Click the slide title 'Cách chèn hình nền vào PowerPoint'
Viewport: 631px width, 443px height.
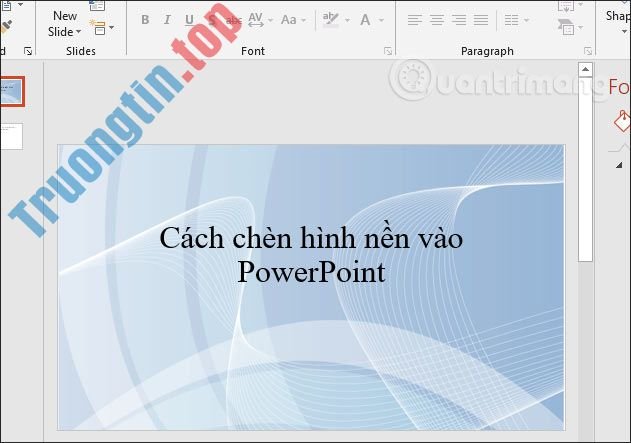click(311, 255)
